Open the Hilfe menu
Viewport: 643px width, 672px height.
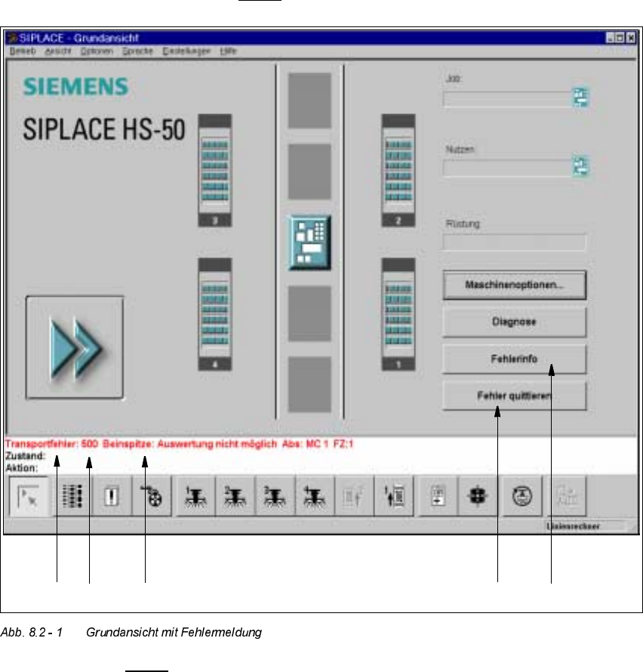(x=229, y=51)
